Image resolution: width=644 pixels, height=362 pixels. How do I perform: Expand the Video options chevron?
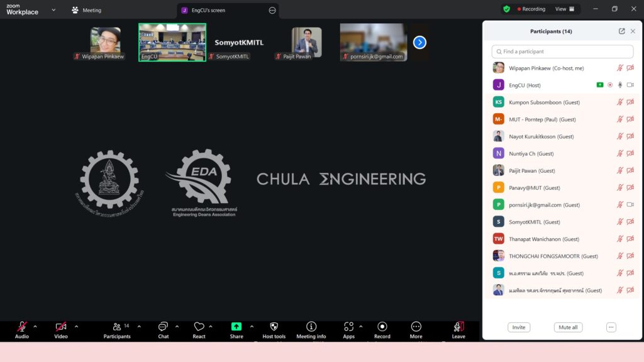coord(76,326)
